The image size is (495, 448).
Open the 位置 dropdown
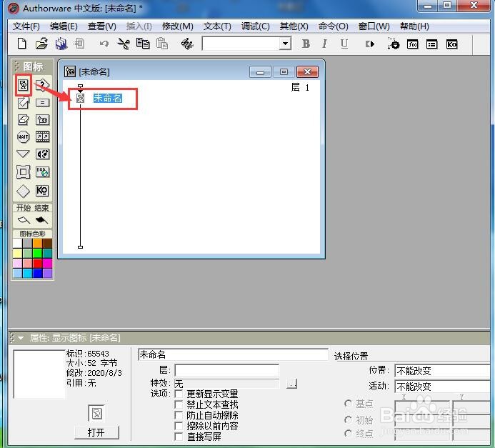point(442,370)
